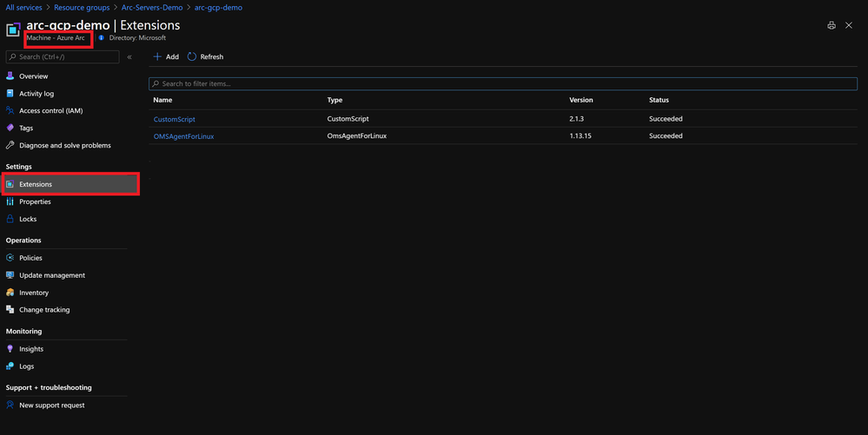
Task: Click the CustomScript type cell
Action: [x=348, y=118]
